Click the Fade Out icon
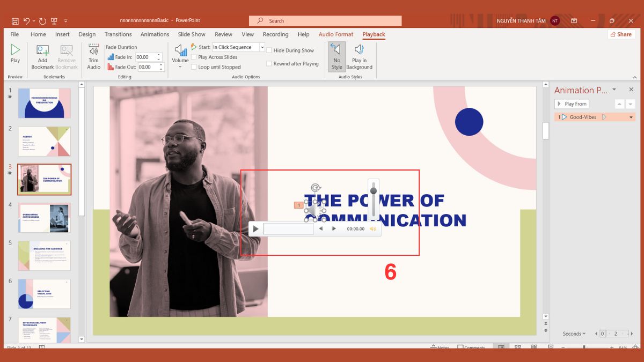 point(109,67)
